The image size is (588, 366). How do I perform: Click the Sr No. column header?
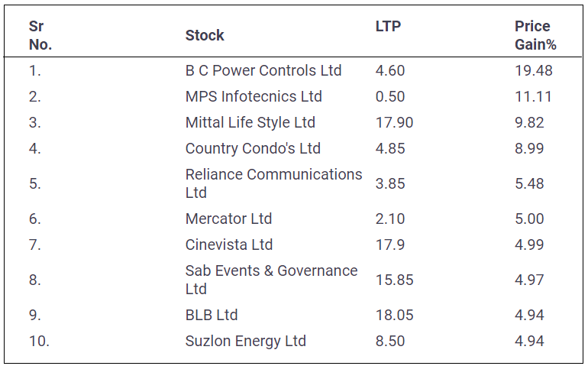click(x=40, y=35)
